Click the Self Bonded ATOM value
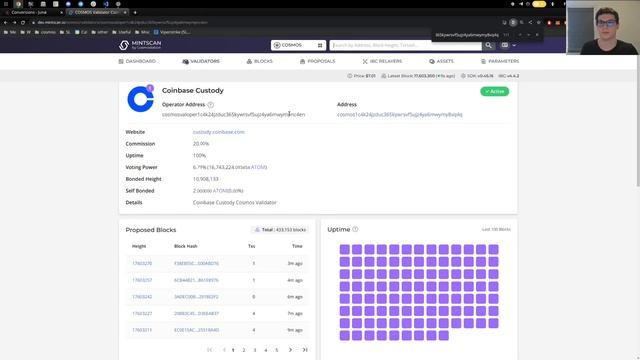The width and height of the screenshot is (640, 360). pos(218,191)
